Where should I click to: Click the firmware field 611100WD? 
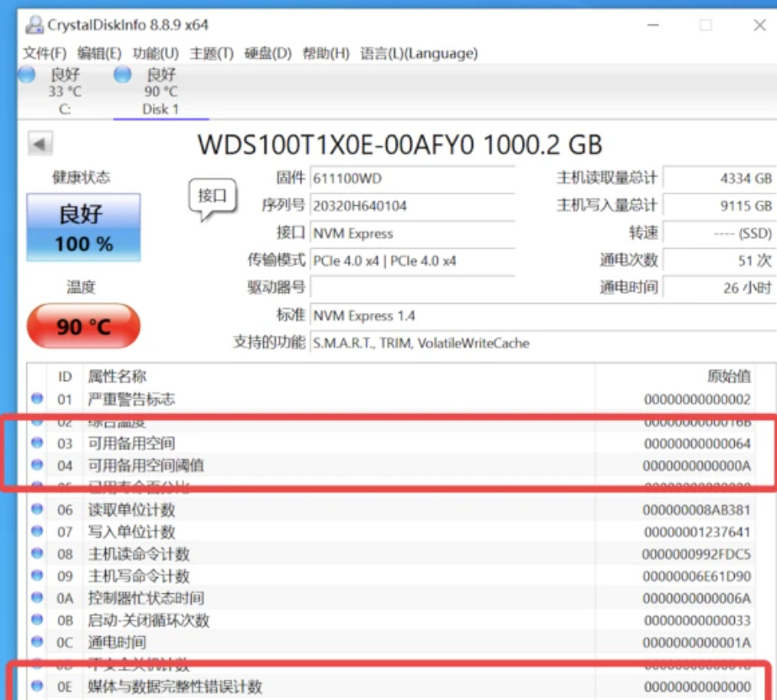[x=412, y=178]
